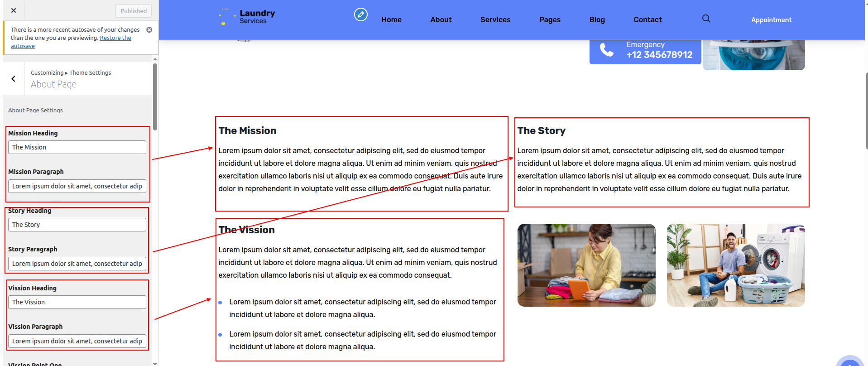Click the Story Paragraph input field

pyautogui.click(x=77, y=264)
